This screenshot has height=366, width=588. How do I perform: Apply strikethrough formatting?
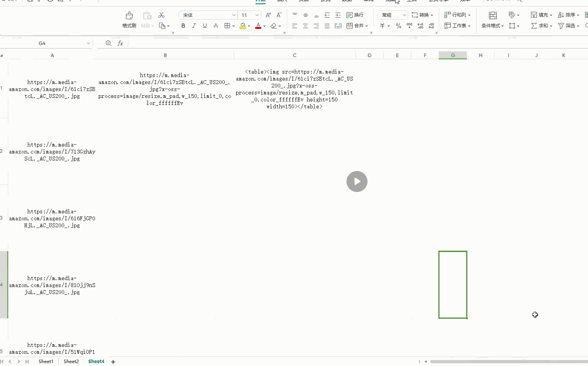(216, 26)
